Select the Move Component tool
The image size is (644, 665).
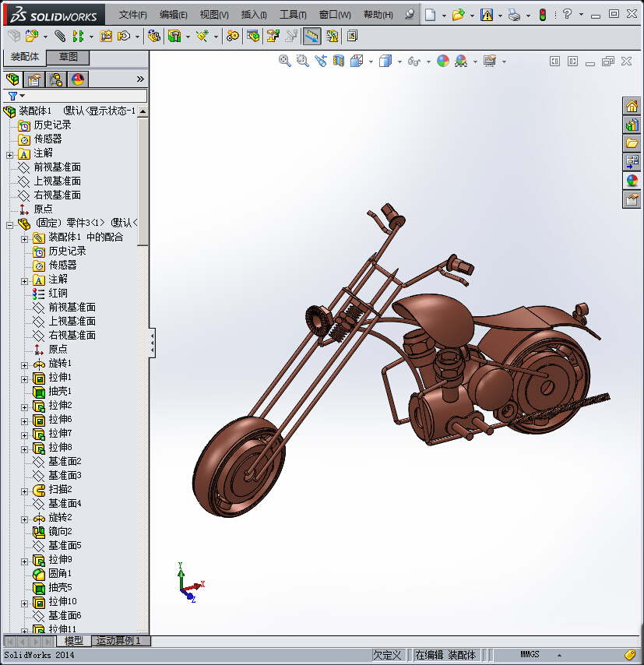124,36
